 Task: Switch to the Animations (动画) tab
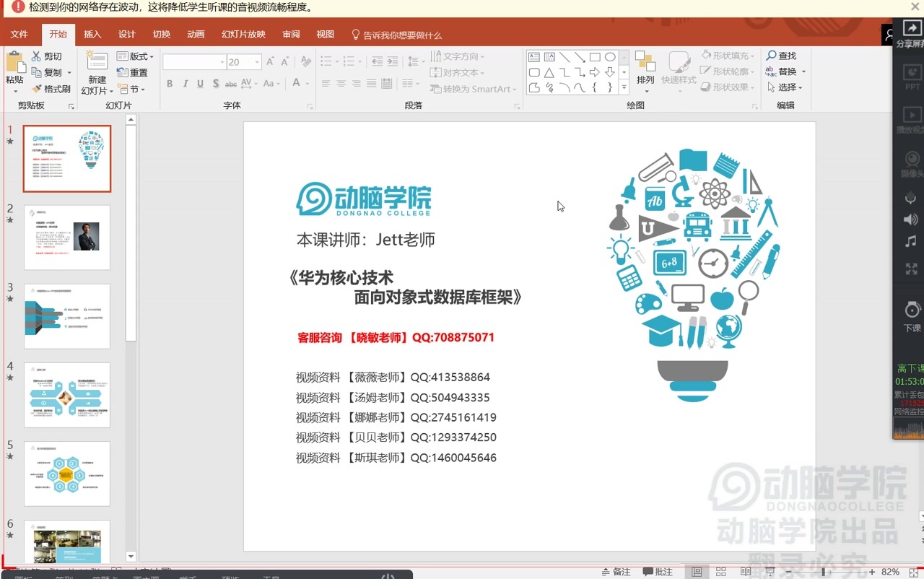(x=196, y=35)
